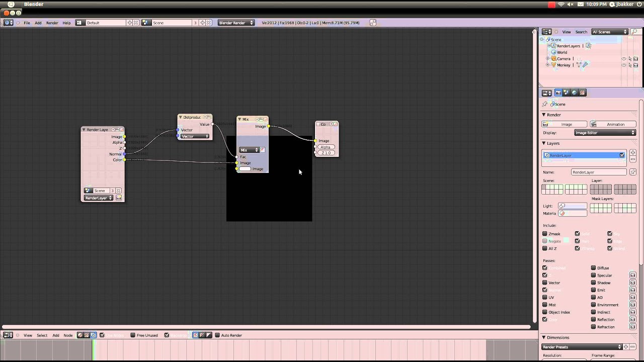Open the Render Presets dropdown
644x362 pixels.
click(x=582, y=347)
